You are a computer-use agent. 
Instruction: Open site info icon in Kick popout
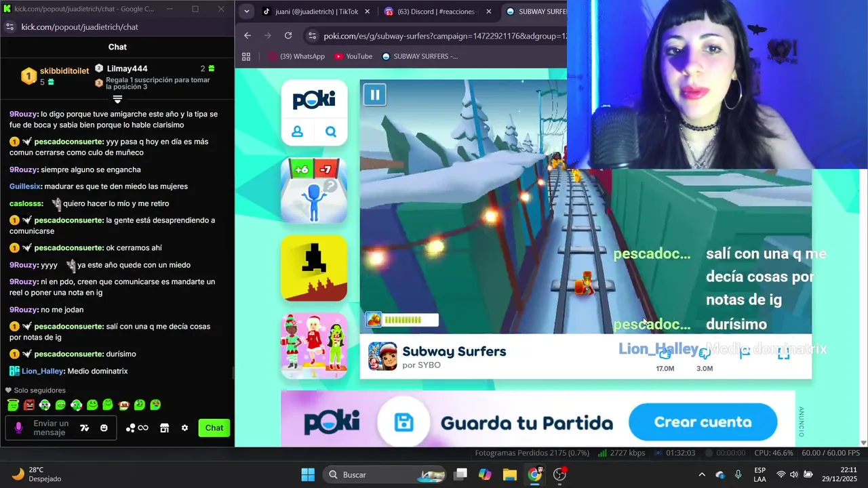point(9,27)
